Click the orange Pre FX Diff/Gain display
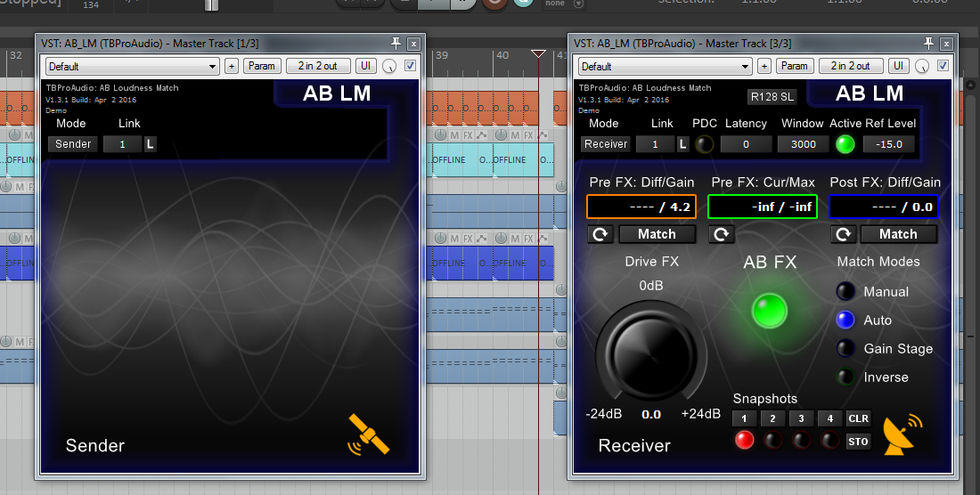 [641, 207]
